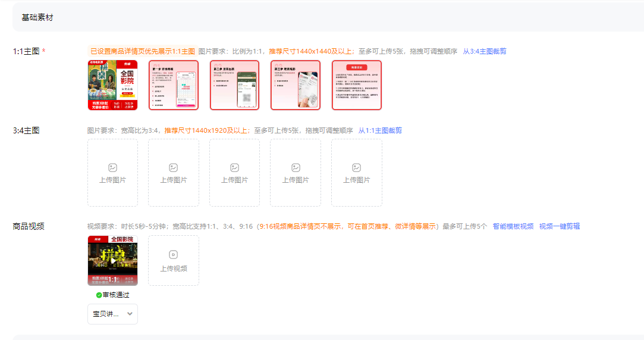Click the 1:1主图 field label
This screenshot has width=644, height=340.
[x=26, y=51]
